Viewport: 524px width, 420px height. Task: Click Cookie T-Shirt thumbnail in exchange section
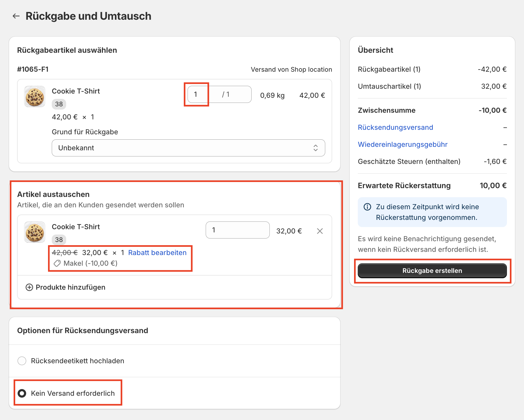pyautogui.click(x=35, y=232)
